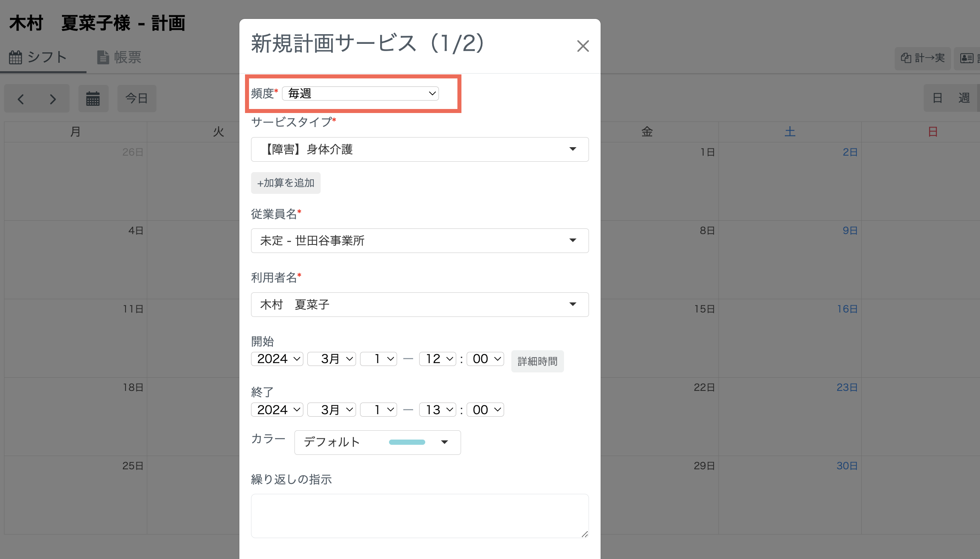Click the document icon beside 帳票
Screen dimensions: 980x559
(103, 57)
